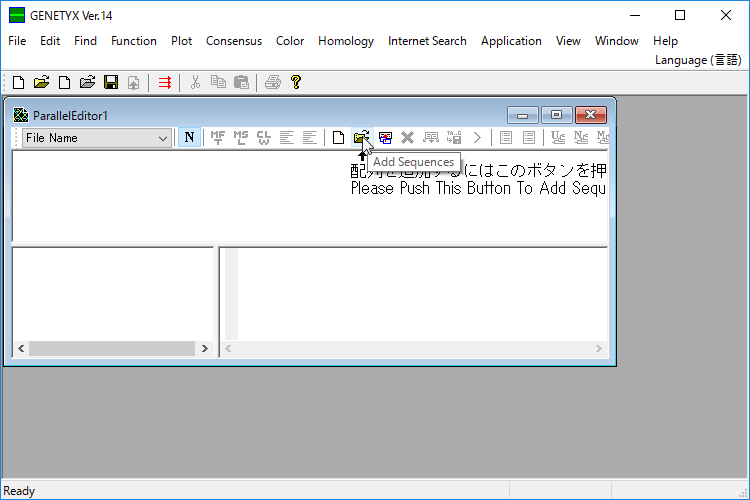Click left arrow of names pane scrollbar
This screenshot has height=500, width=750.
[21, 348]
